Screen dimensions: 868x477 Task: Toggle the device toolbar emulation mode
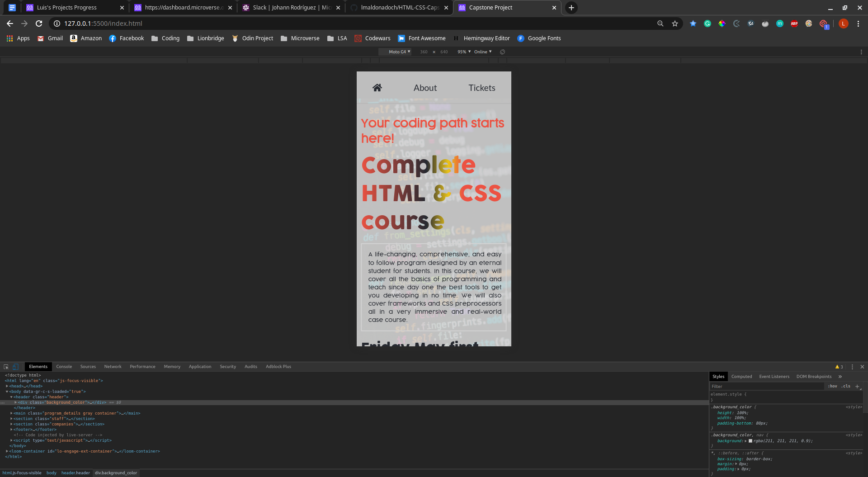coord(15,367)
